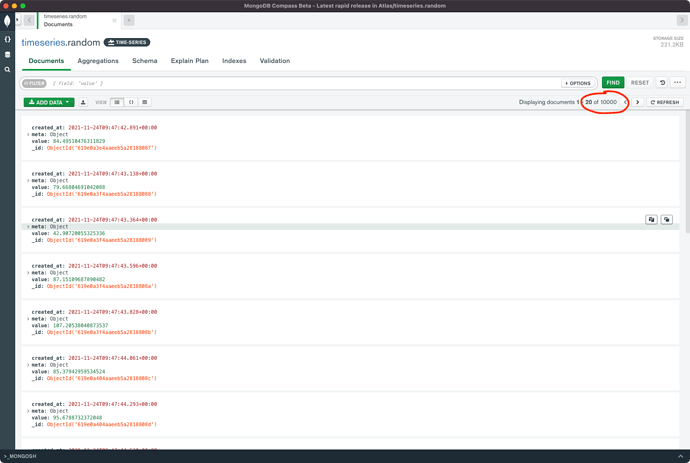The image size is (690, 463).
Task: Click the green FIND button
Action: [x=613, y=83]
